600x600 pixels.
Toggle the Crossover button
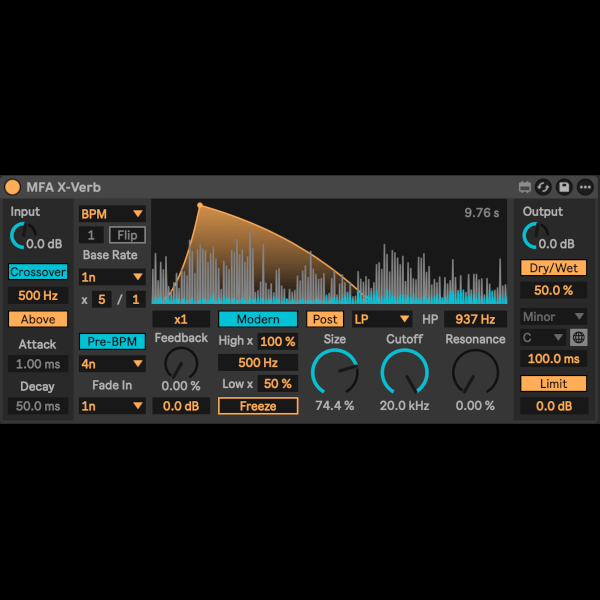click(x=38, y=272)
